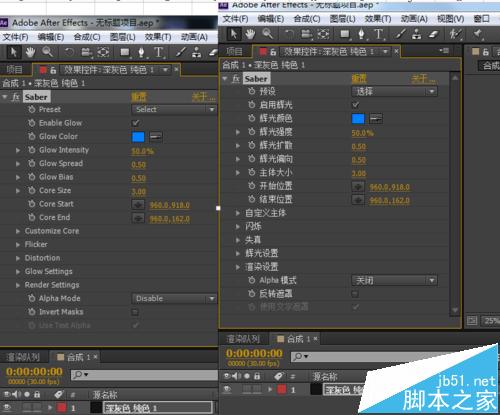
Task: Select the Hand tool in left window toolbar
Action: click(30, 52)
